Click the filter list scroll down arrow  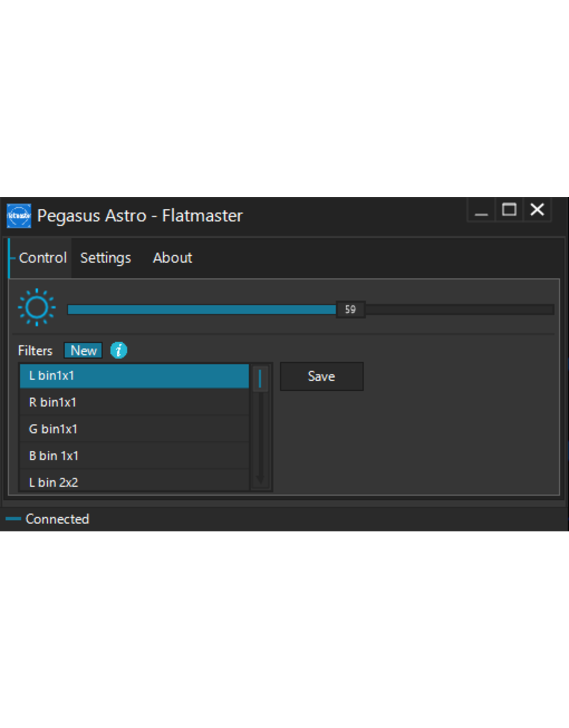click(260, 479)
